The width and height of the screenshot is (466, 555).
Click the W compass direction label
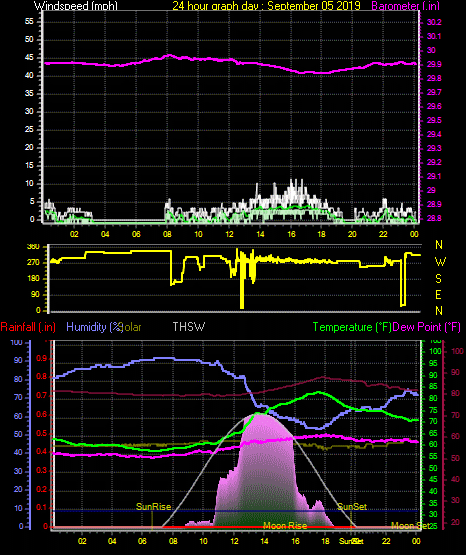440,262
